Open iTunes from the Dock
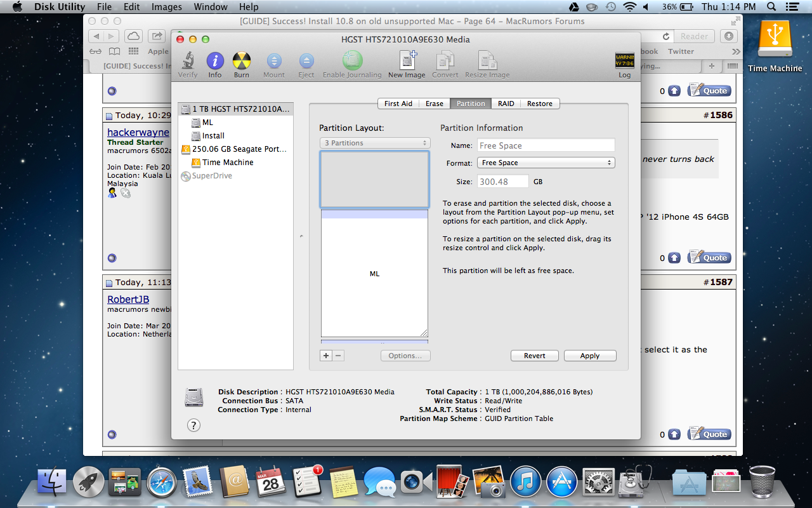Screen dimensions: 812x508 [x=525, y=483]
